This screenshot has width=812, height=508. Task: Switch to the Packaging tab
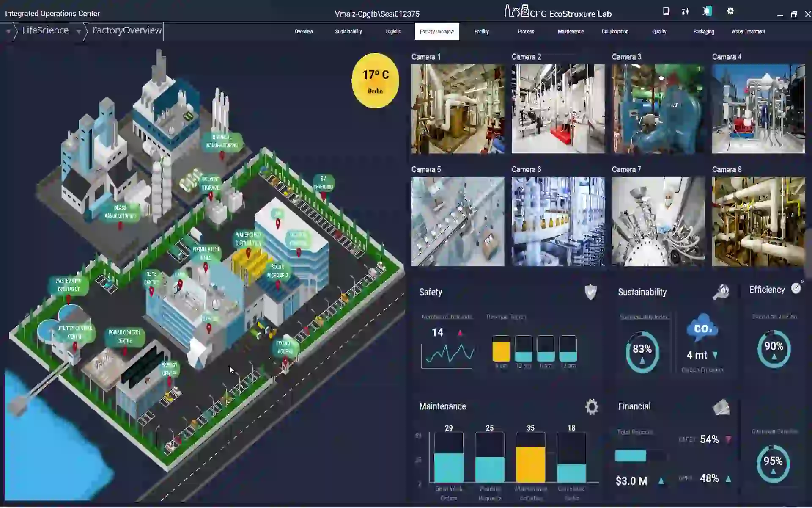click(x=703, y=32)
